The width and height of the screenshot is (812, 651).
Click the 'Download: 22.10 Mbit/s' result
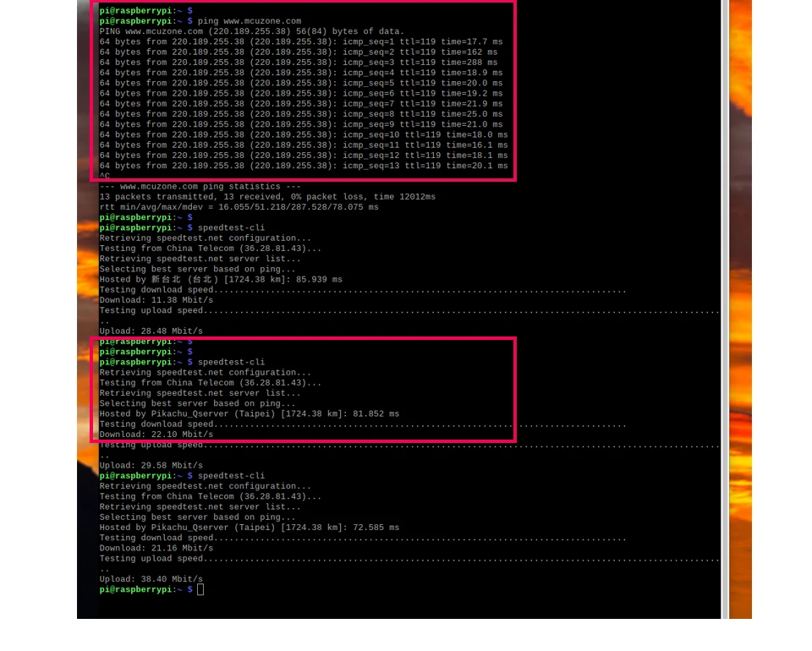point(156,435)
